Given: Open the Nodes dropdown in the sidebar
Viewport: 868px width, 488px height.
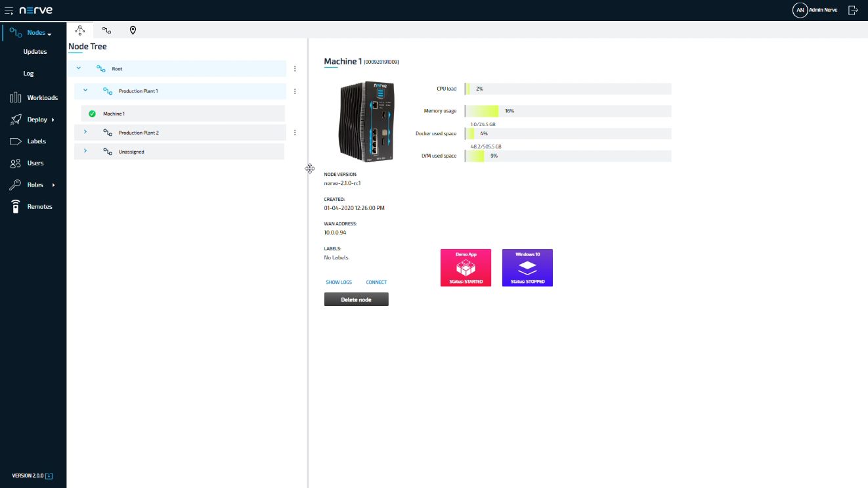Looking at the screenshot, I should 36,32.
